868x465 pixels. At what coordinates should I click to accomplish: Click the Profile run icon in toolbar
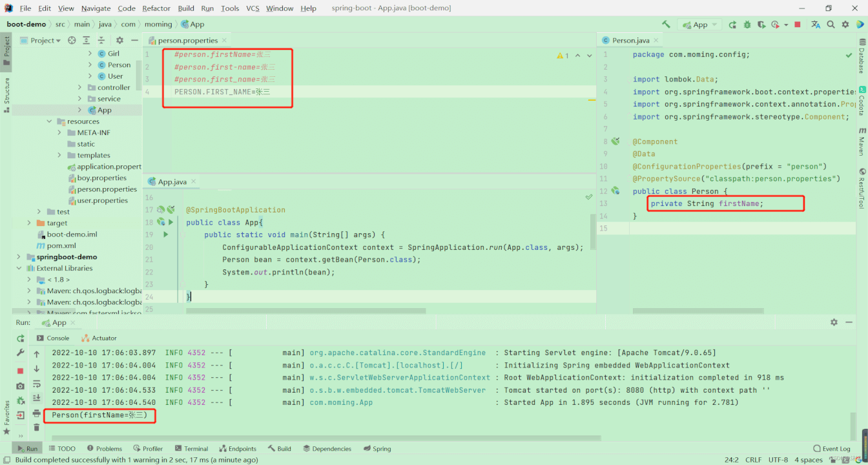pos(776,25)
